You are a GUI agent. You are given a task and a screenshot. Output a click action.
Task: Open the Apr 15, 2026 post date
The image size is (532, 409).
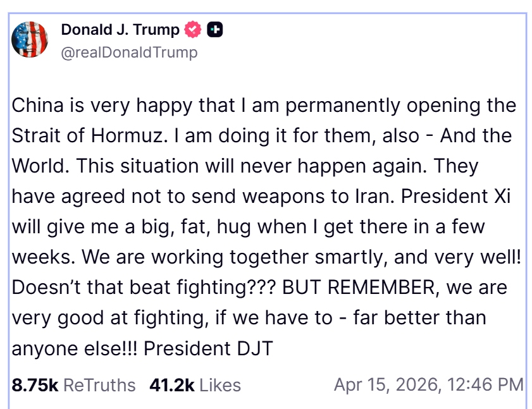pyautogui.click(x=385, y=385)
